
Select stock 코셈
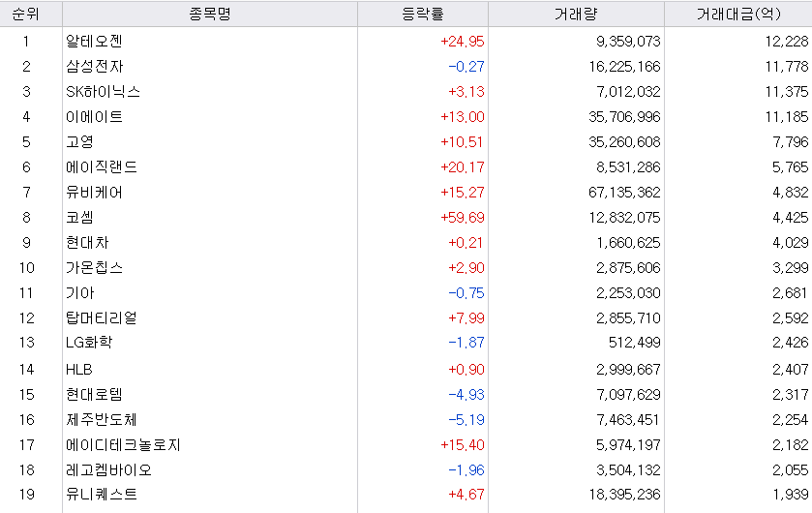79,218
